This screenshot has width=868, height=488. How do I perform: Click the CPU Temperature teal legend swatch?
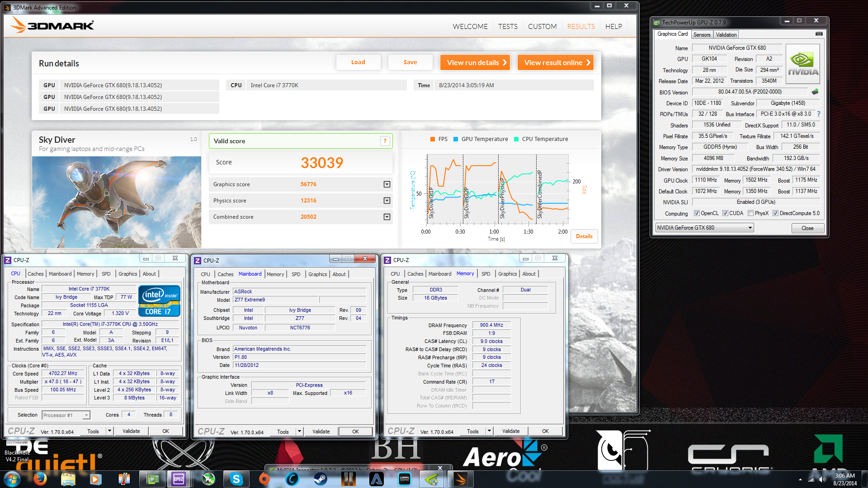point(516,139)
